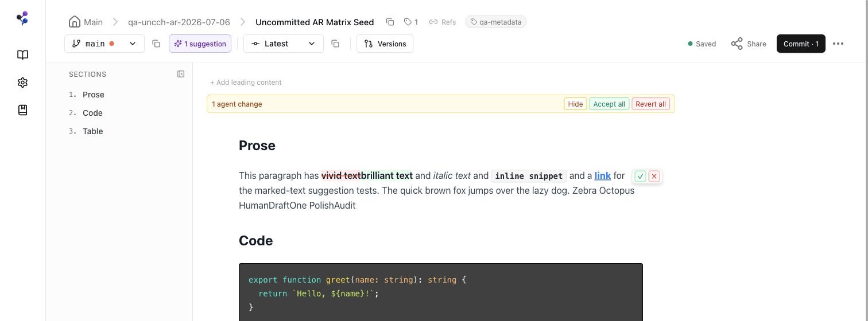Click Add leading content
This screenshot has height=321, width=868.
(x=246, y=83)
